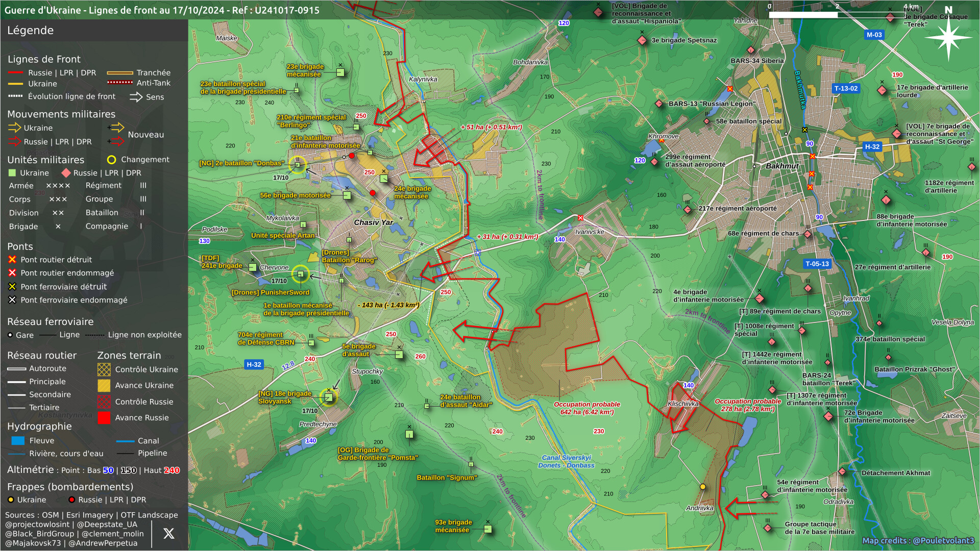This screenshot has height=551, width=980.
Task: Click the Avance Ukraine yellow legend swatch
Action: click(104, 386)
